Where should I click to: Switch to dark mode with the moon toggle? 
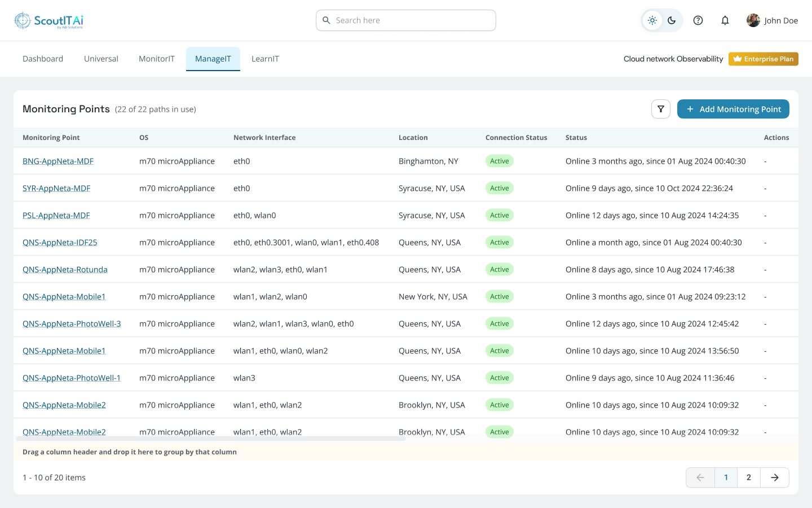tap(671, 20)
